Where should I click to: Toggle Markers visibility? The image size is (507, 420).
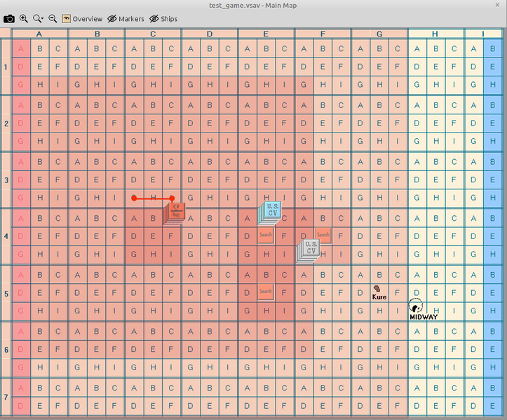(x=126, y=19)
